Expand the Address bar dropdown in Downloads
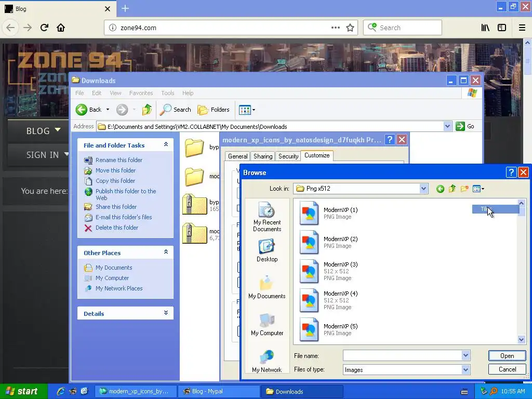 pos(447,126)
